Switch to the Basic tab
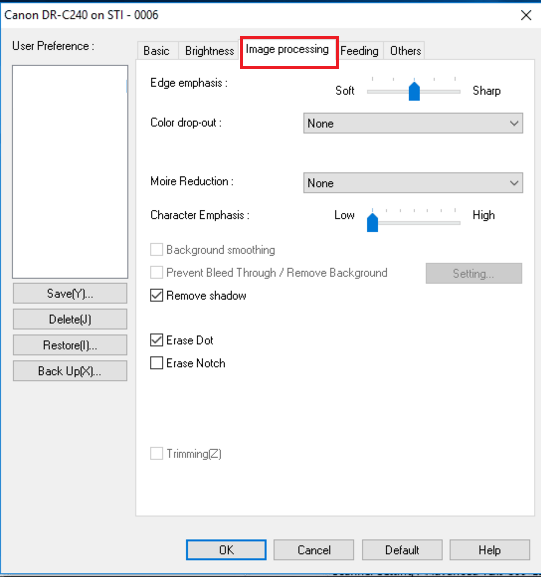Screen dimensions: 541x577 click(x=157, y=51)
